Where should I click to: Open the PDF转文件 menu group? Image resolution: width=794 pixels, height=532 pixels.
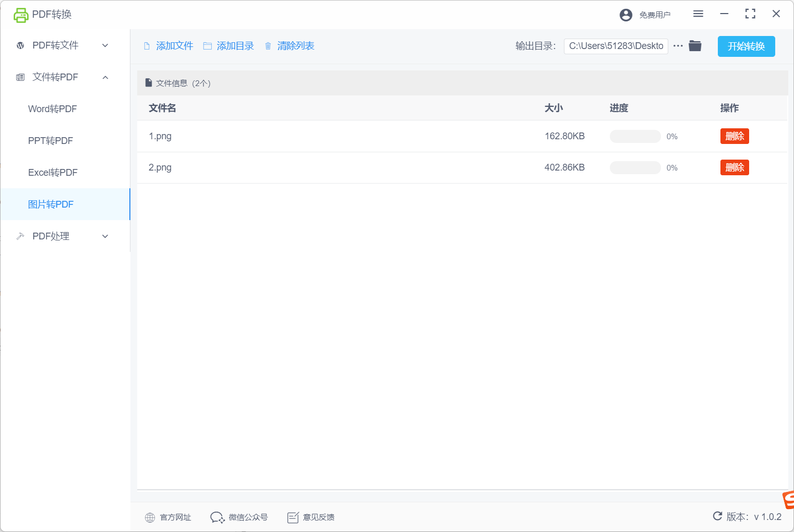[65, 45]
